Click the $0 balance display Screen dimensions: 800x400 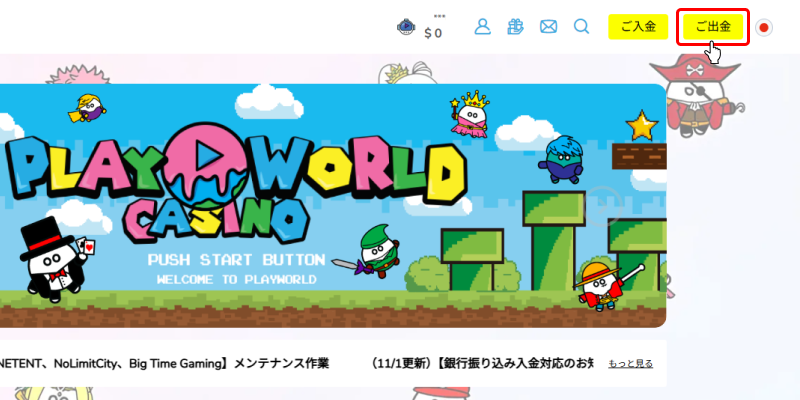click(x=433, y=33)
